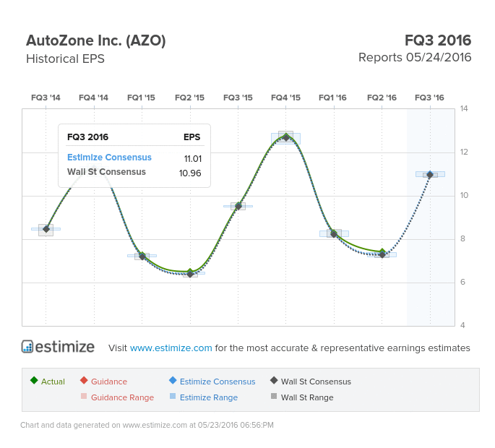Click the FQ2 '16 axis label
The width and height of the screenshot is (495, 448).
(382, 98)
